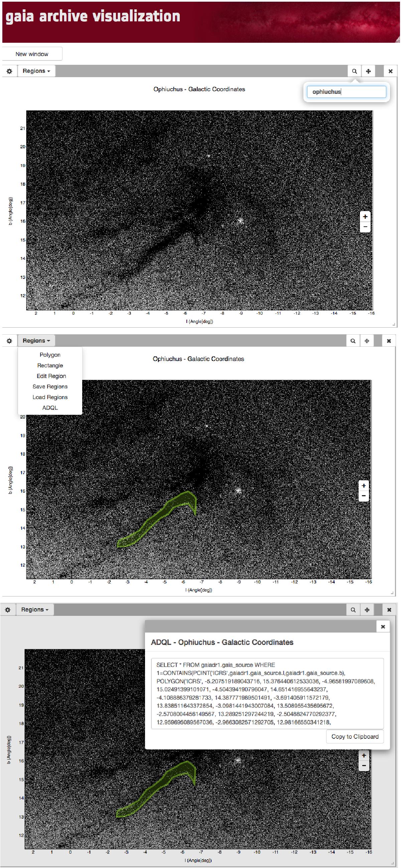Click search magnifier icon beside the ophiuchus search box
This screenshot has height=868, width=401.
354,71
